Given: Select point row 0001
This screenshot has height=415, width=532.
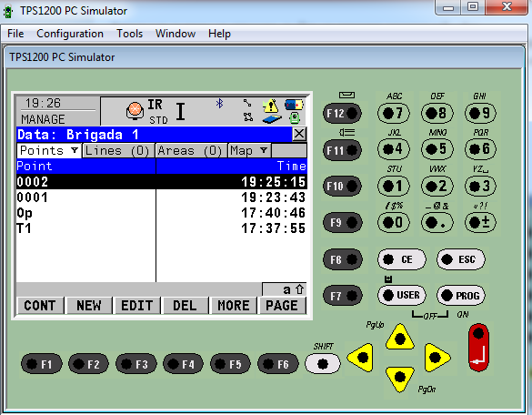Looking at the screenshot, I should point(162,197).
